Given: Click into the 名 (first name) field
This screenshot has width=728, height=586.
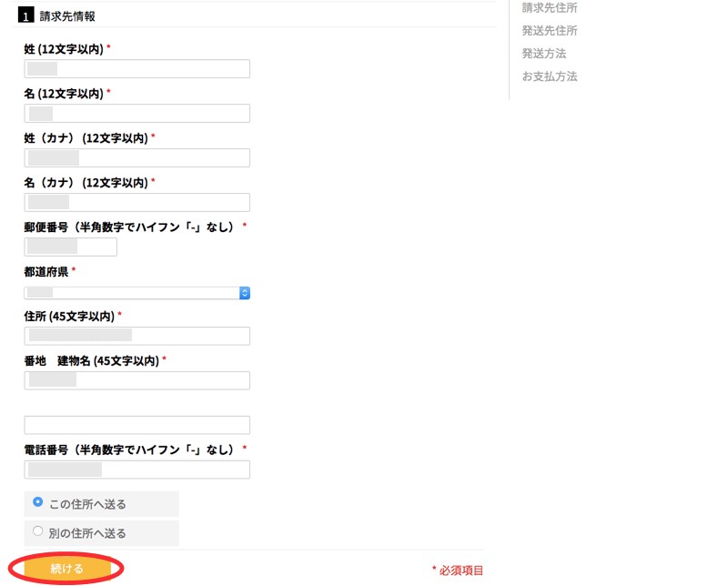Looking at the screenshot, I should pyautogui.click(x=136, y=114).
